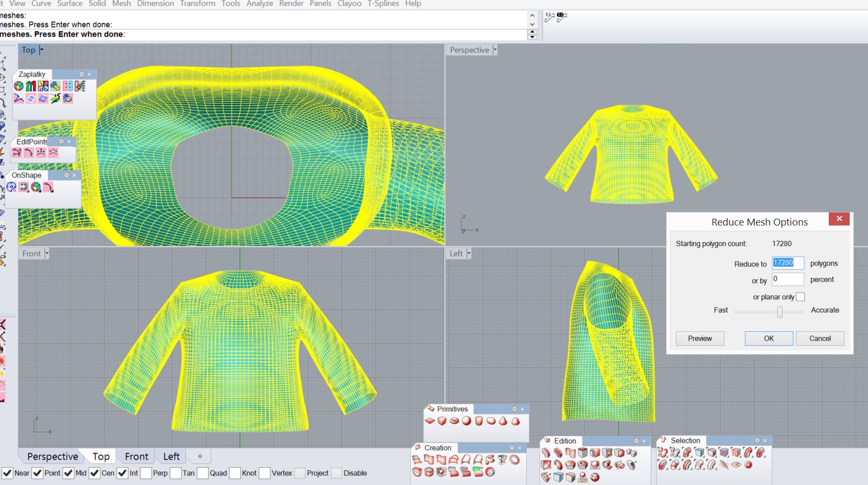Expand the Front viewport menu arrow
868x485 pixels.
[47, 254]
